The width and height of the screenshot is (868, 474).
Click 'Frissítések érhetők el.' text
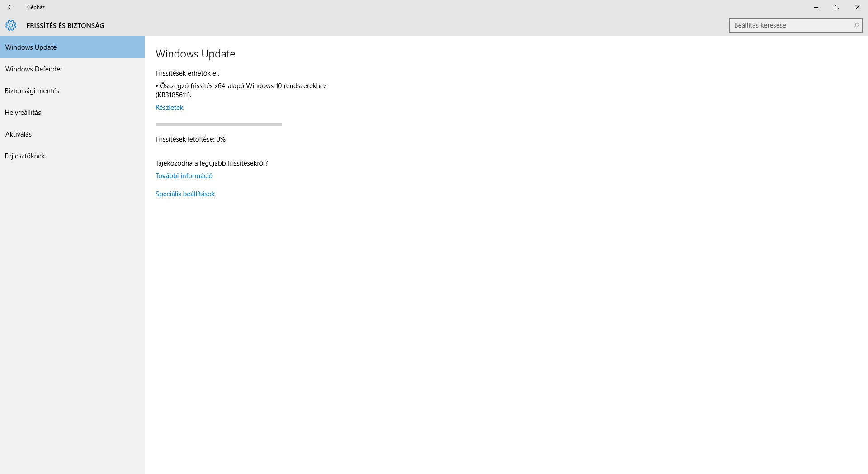point(187,73)
